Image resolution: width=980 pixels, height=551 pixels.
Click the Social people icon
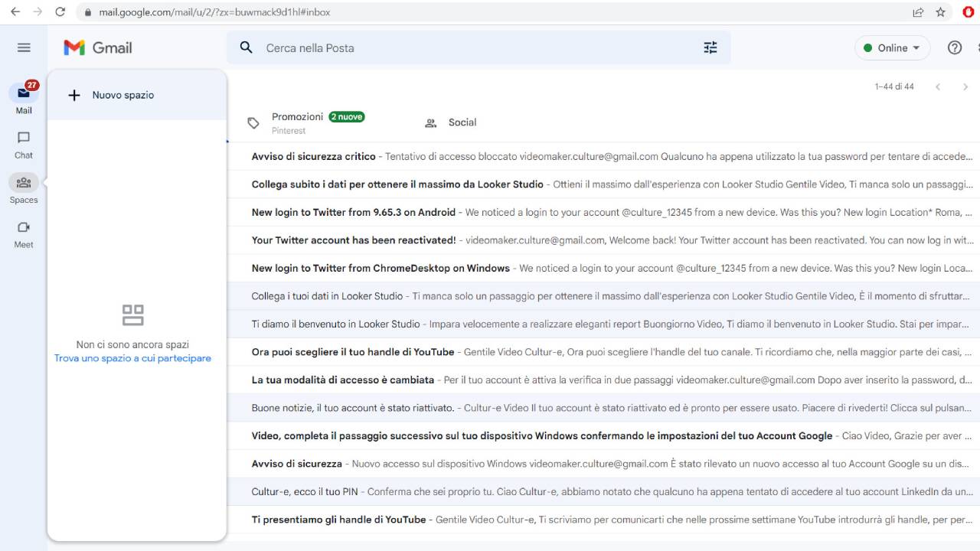coord(431,123)
